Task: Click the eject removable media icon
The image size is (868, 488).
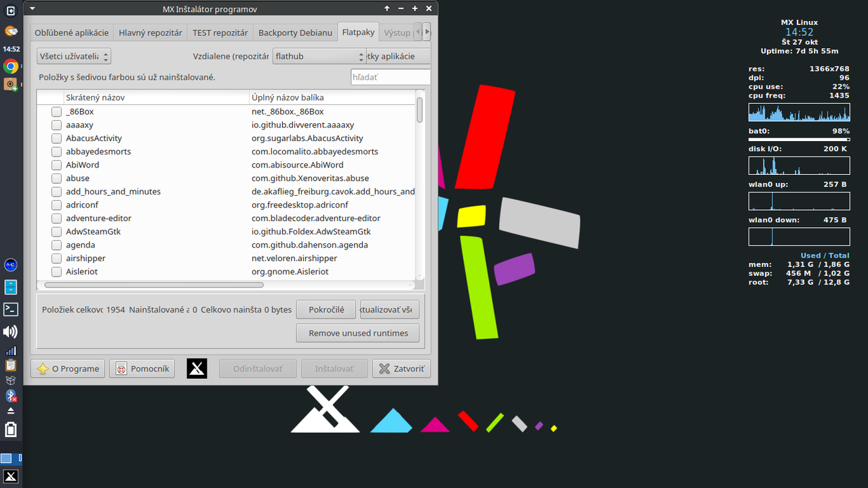Action: [x=11, y=411]
